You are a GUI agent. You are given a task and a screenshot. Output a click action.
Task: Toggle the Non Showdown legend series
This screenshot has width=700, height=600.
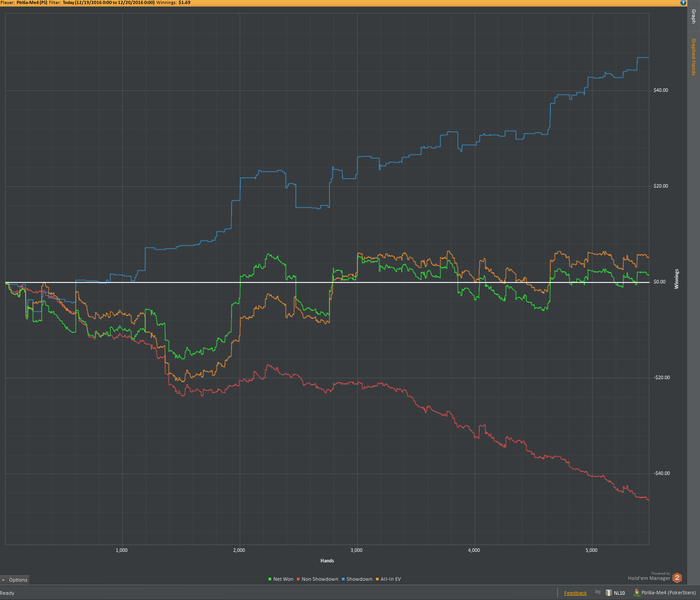click(317, 579)
